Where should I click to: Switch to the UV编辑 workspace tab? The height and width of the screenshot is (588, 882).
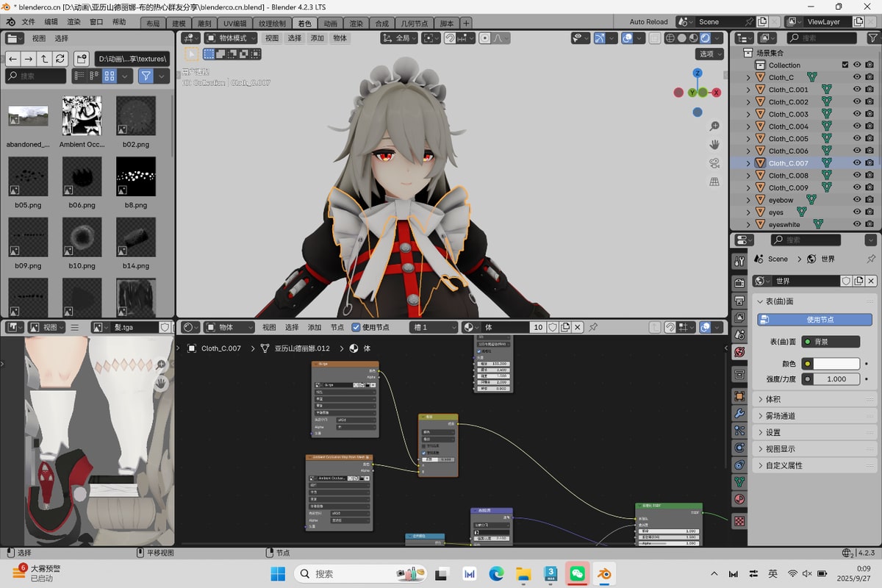point(235,23)
